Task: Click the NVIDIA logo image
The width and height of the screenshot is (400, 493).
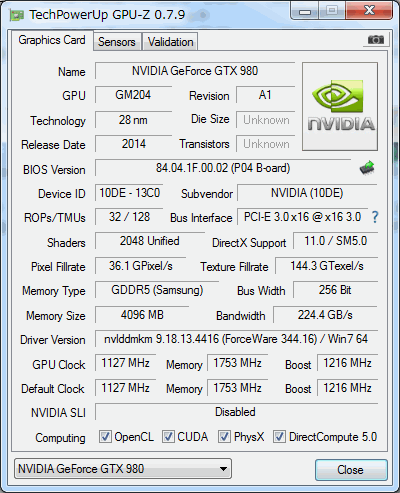Action: tap(340, 107)
